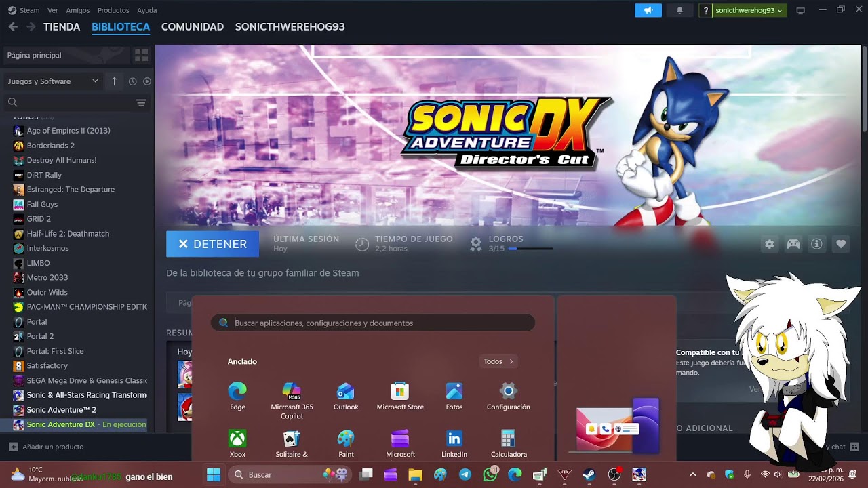
Task: Show hidden system tray icons chevron
Action: pyautogui.click(x=692, y=474)
